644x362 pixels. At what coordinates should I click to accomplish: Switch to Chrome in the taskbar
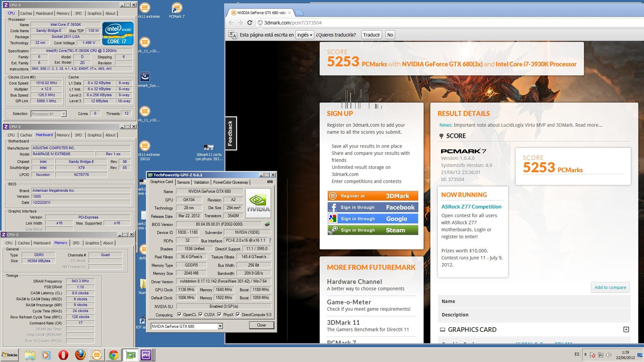(113, 355)
